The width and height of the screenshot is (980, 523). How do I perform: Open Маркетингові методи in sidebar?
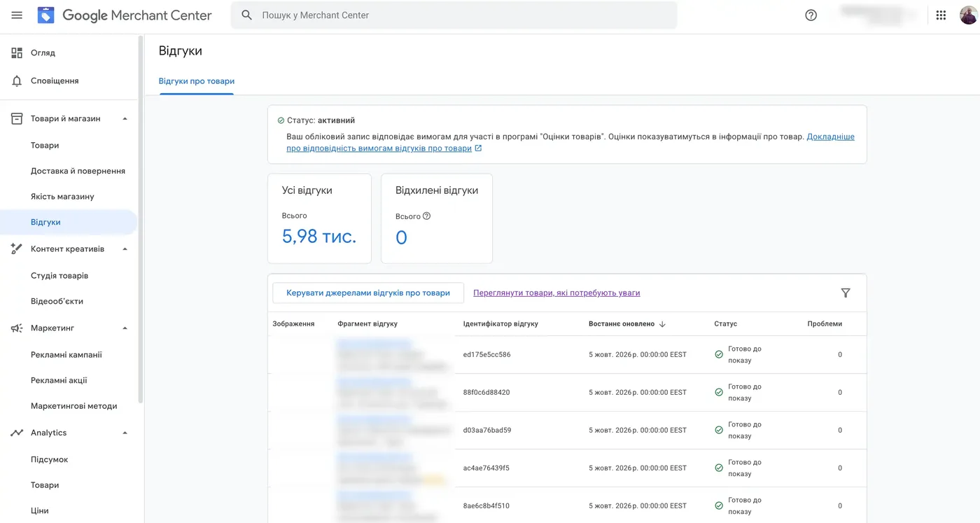point(73,406)
